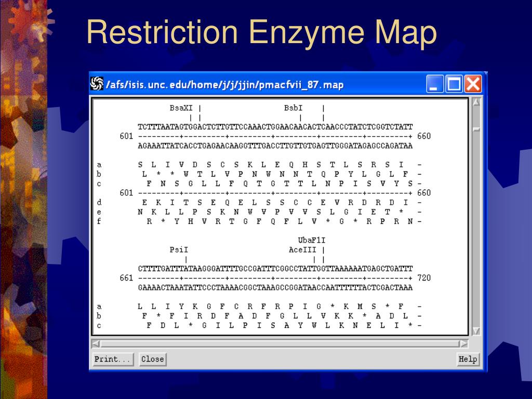Click the sequence line starting TCTTTAATAGTGG
532x399 pixels.
(x=275, y=127)
